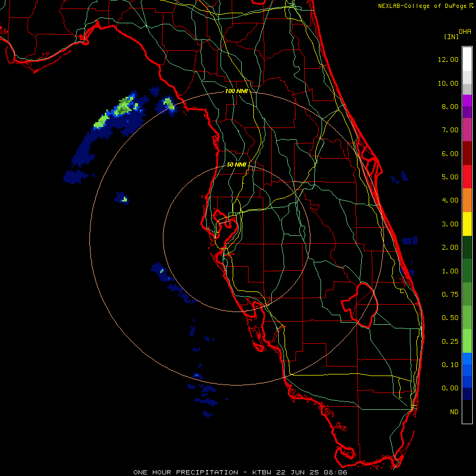Screen dimensions: 476x476
Task: Click the 12.00 legend value
Action: pos(448,59)
